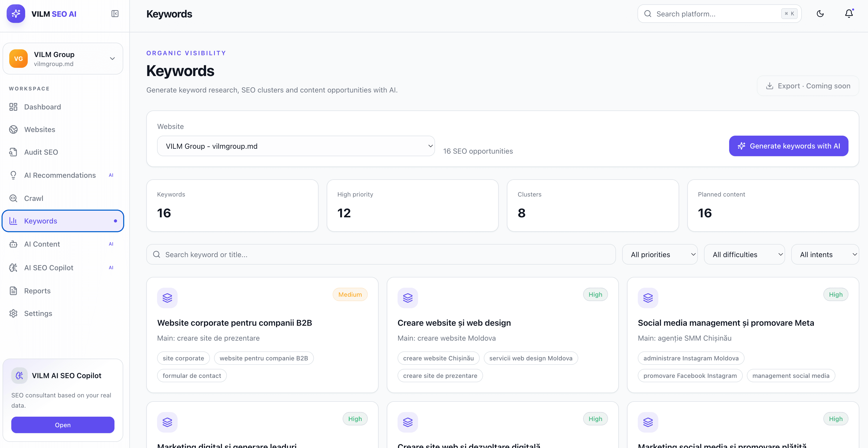Toggle dark mode moon icon
This screenshot has width=868, height=448.
tap(820, 14)
